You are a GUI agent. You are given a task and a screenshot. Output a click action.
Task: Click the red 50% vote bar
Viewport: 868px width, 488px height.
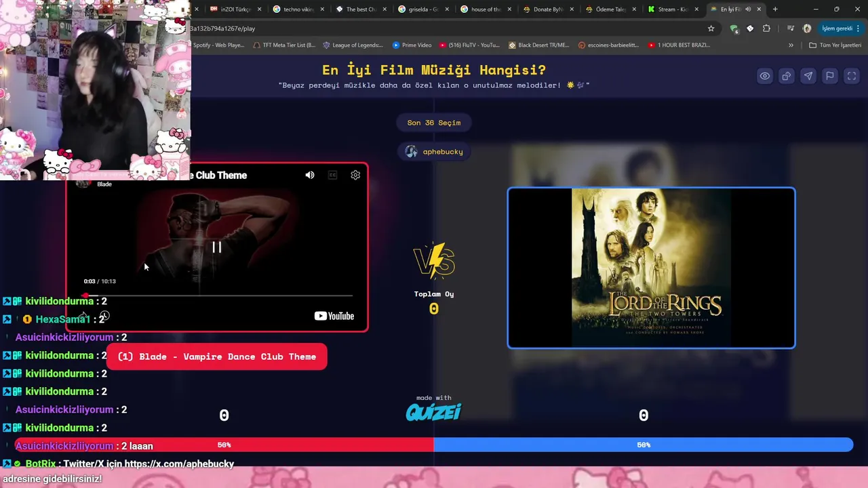pos(224,445)
